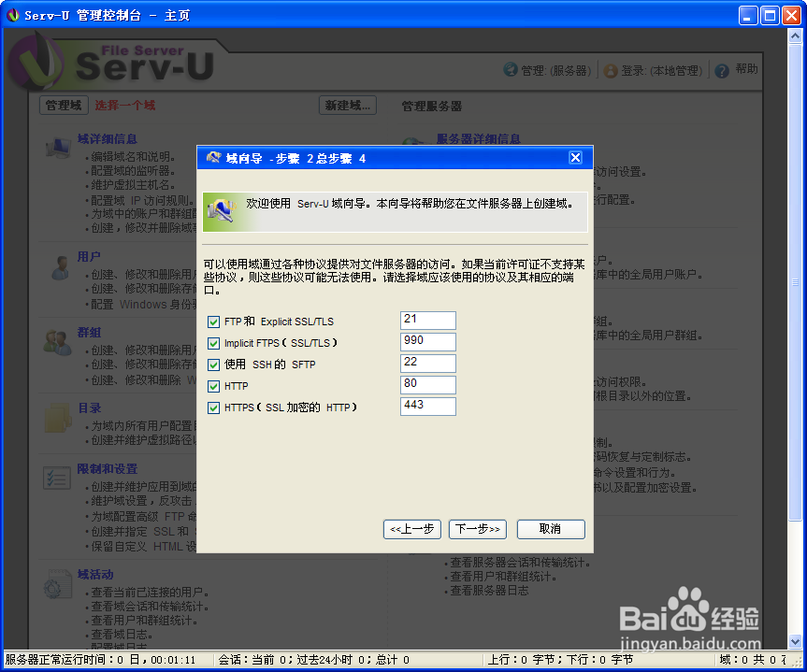The width and height of the screenshot is (807, 672).
Task: Toggle Implicit FTPS (SSL/TLS) checkbox
Action: pos(213,343)
